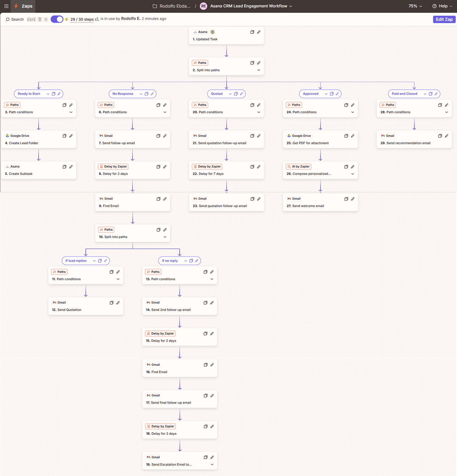Viewport: 457px width, 476px height.
Task: Select the Quoted path label
Action: click(x=217, y=94)
